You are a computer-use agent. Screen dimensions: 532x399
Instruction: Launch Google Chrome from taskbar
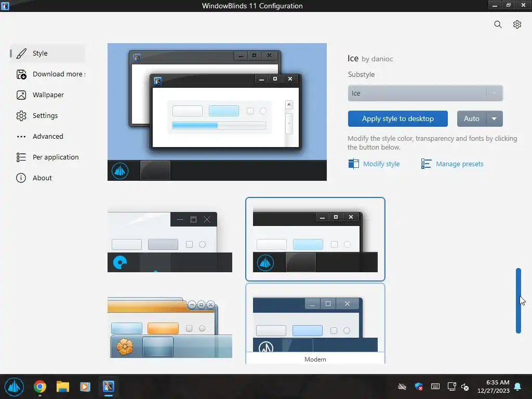tap(40, 387)
